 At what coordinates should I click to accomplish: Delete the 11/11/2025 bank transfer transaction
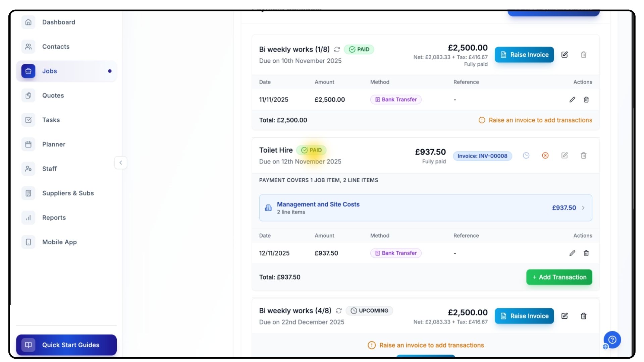point(586,100)
